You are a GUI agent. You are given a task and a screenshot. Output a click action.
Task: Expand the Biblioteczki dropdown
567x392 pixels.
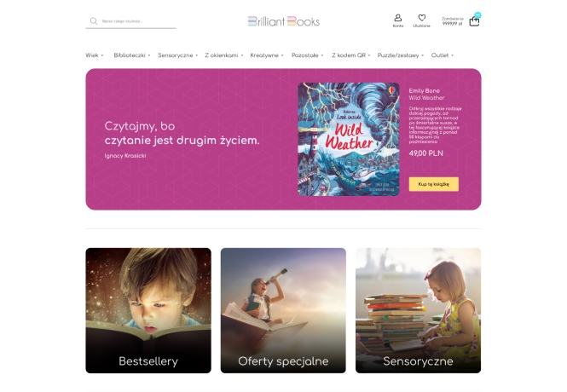(x=132, y=55)
